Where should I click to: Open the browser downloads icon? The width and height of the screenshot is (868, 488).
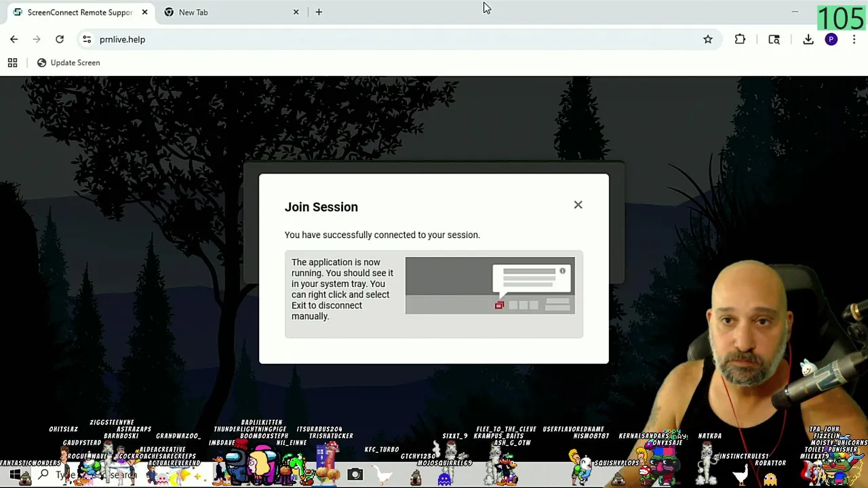808,39
